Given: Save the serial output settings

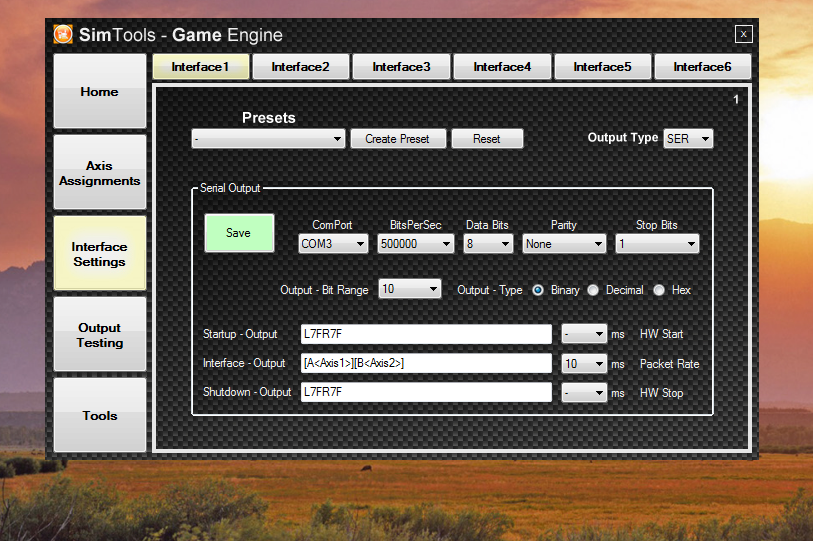Looking at the screenshot, I should point(239,233).
